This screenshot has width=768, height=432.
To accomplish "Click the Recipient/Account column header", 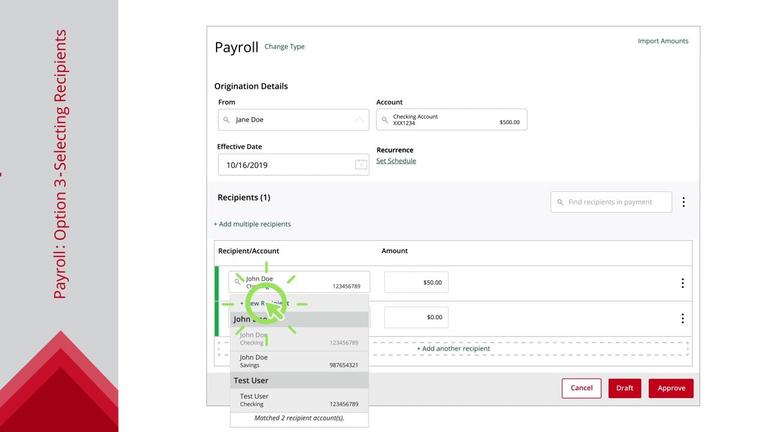I will [x=248, y=251].
